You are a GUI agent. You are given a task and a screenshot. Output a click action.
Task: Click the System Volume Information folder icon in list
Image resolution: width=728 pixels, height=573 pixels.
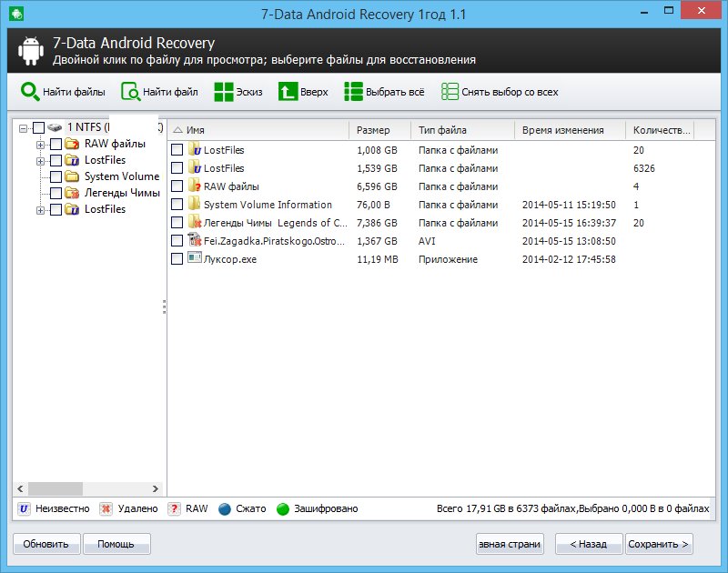(x=195, y=204)
